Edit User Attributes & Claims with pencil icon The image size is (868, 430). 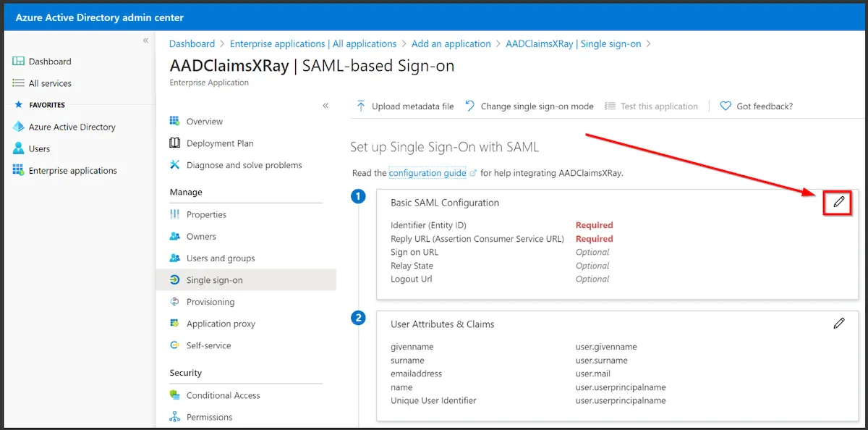tap(839, 323)
